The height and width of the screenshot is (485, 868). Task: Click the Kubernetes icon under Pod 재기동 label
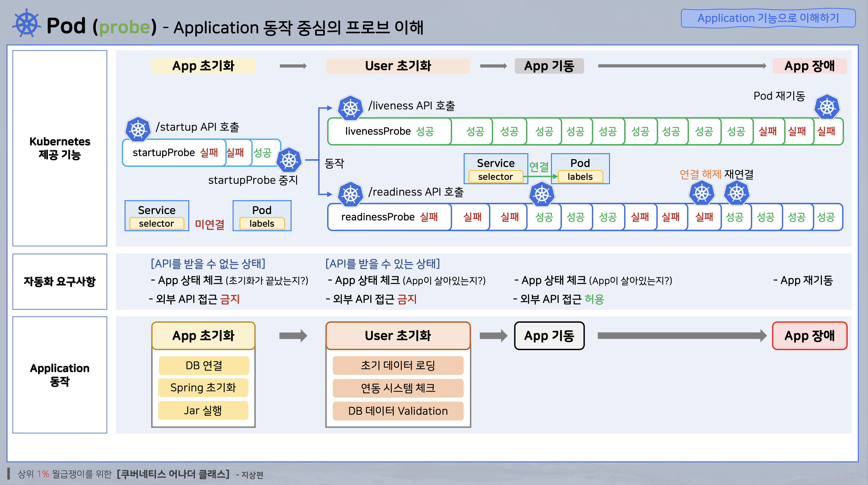827,107
